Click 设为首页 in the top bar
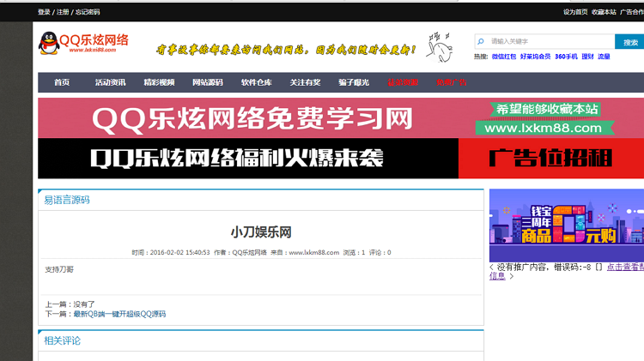Image resolution: width=644 pixels, height=361 pixels. (575, 12)
